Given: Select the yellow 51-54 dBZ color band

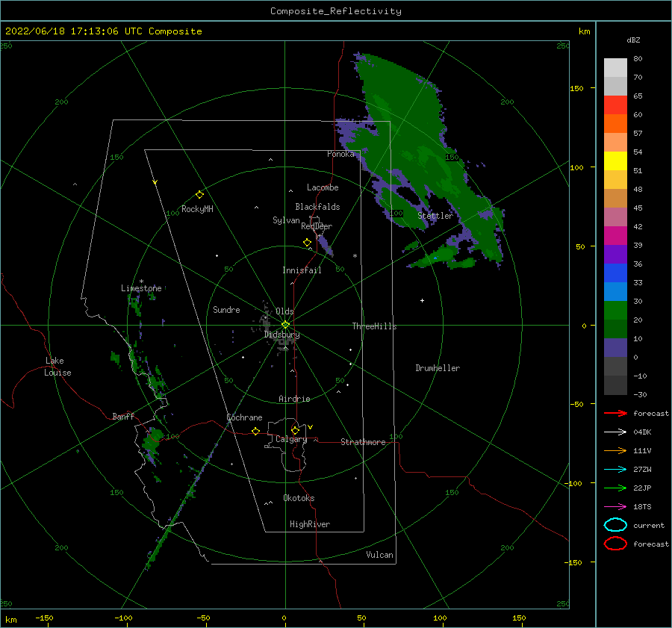Looking at the screenshot, I should point(615,161).
